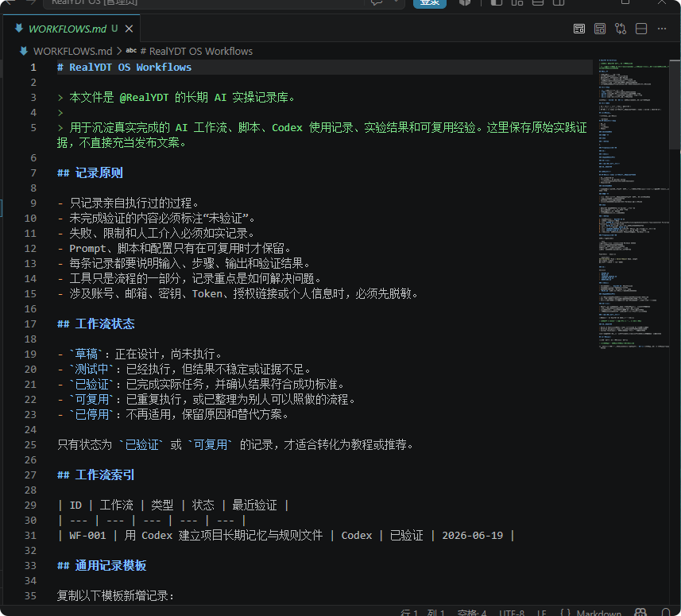Click the inline code `可复用` on line 22

[91, 399]
